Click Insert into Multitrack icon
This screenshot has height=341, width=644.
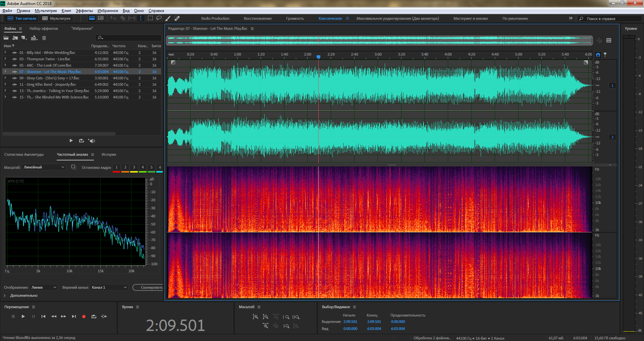click(34, 38)
